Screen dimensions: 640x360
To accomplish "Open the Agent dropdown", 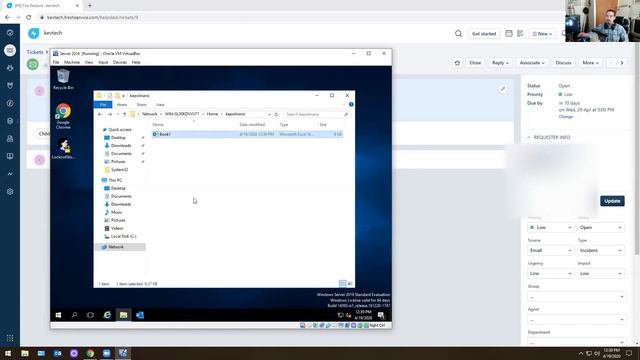I will point(576,320).
